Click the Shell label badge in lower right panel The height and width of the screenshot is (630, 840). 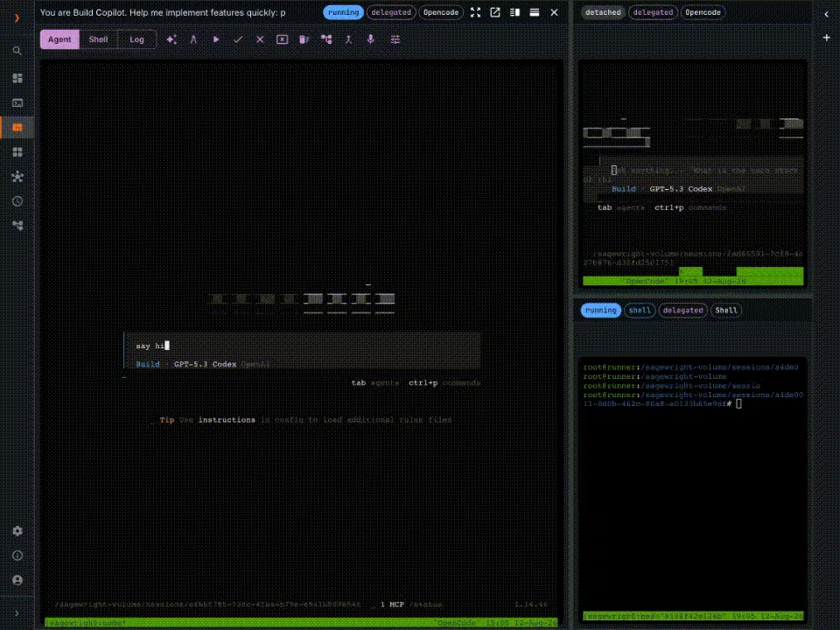tap(726, 310)
